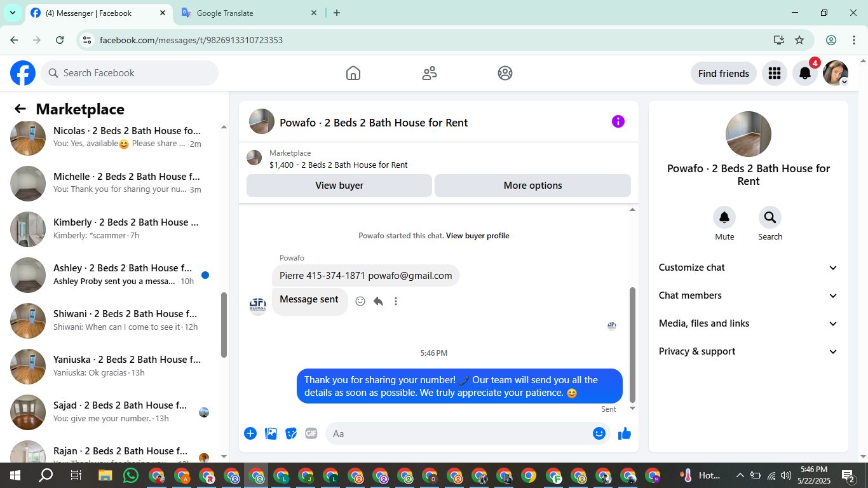
Task: Open the Facebook home logo
Action: 23,73
